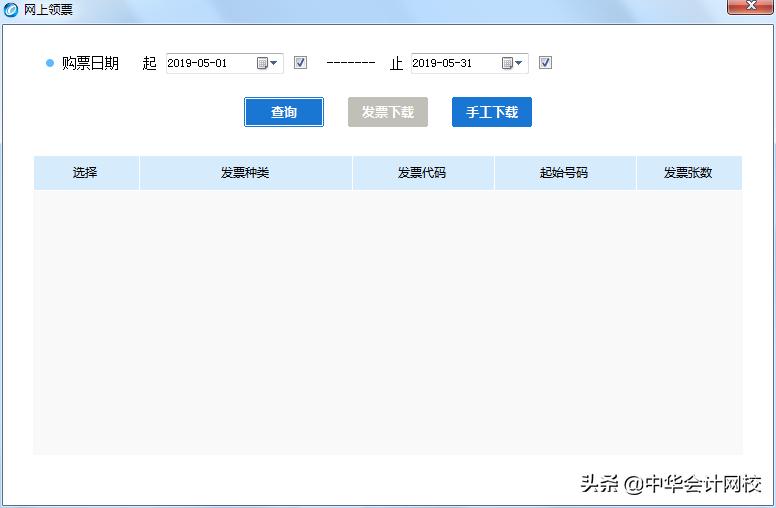Image resolution: width=776 pixels, height=508 pixels.
Task: Click the 查询 query button
Action: (284, 112)
